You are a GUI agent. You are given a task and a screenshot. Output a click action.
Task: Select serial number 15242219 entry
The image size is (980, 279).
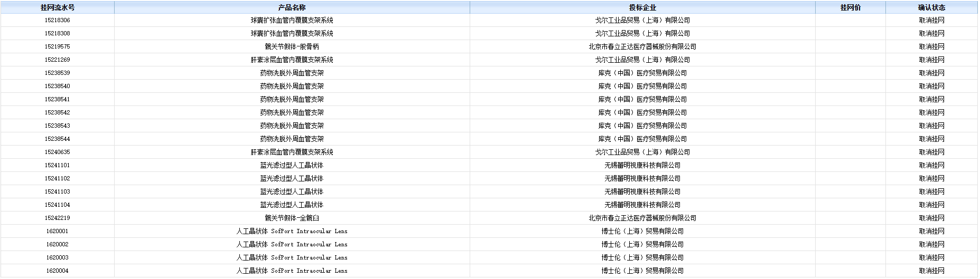(x=57, y=218)
